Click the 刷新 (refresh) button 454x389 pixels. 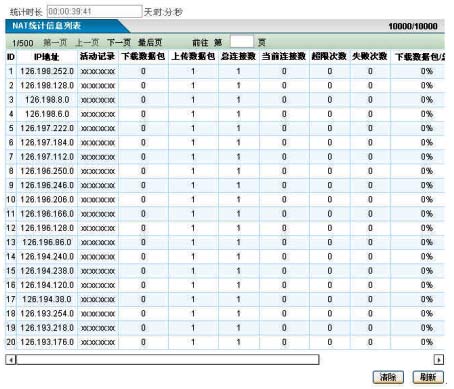(428, 377)
